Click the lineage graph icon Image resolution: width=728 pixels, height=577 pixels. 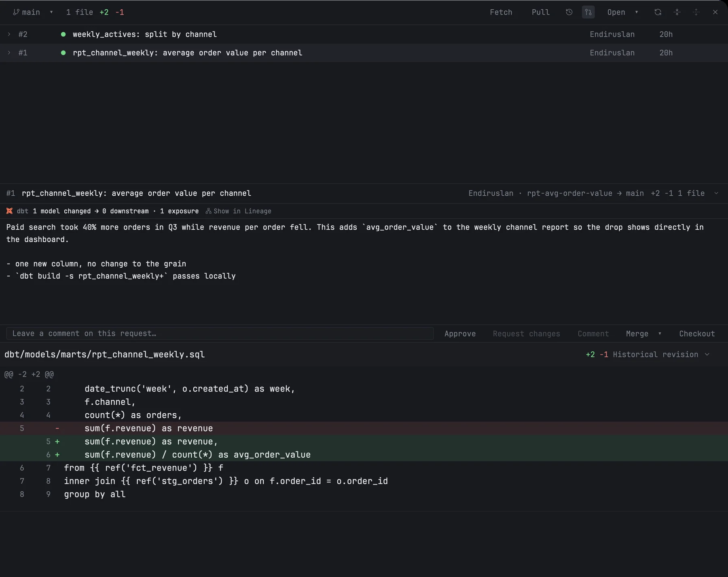click(208, 211)
